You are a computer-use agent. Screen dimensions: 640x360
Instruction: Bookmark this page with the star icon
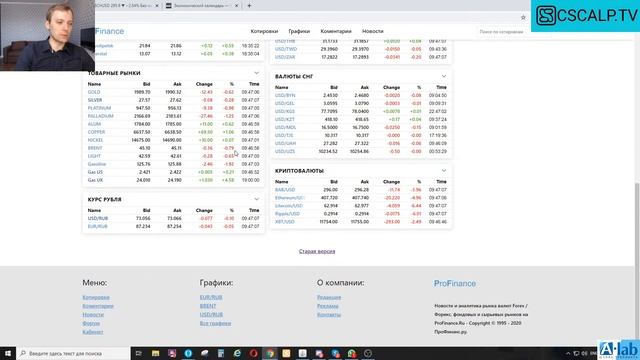tap(523, 17)
